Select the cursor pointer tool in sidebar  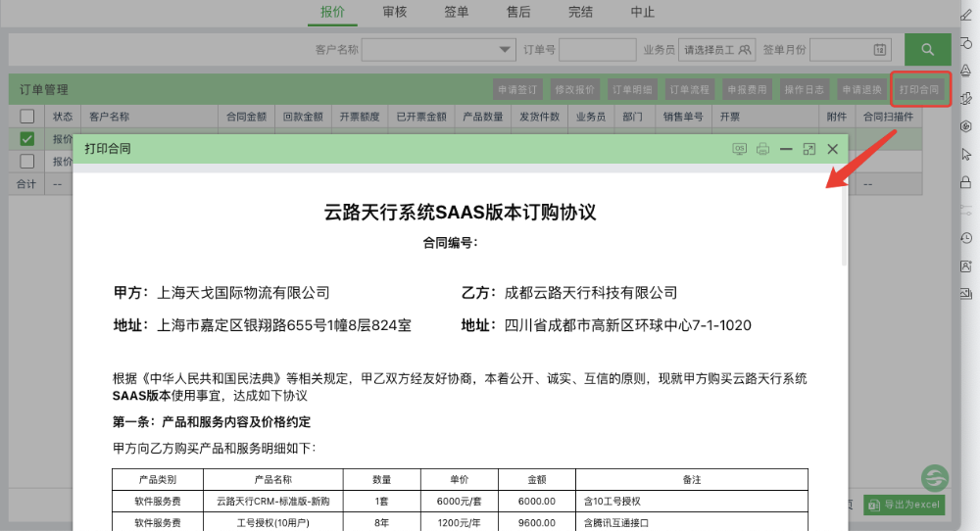tap(966, 154)
